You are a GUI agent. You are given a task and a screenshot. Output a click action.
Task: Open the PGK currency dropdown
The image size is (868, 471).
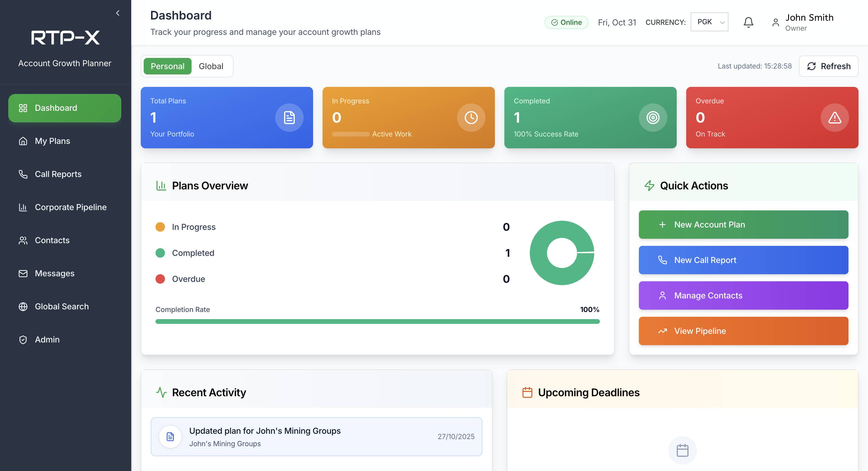[x=709, y=22]
